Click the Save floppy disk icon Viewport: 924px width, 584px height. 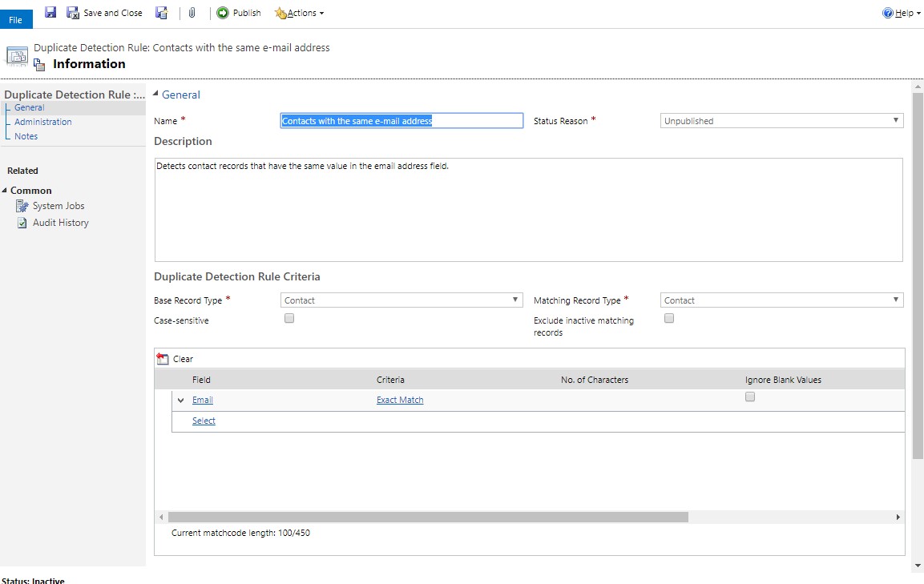pos(50,13)
